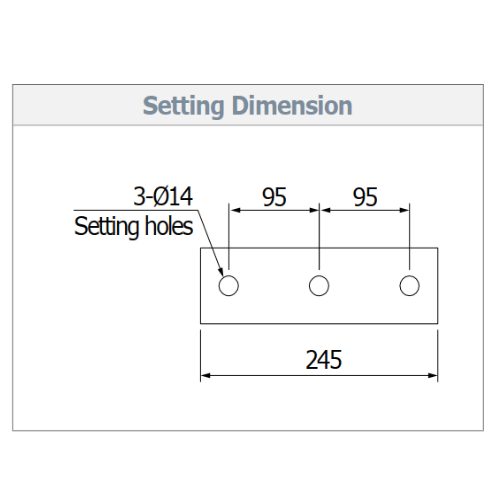
Task: Click the left arrowhead of the 245 dimension
Action: pyautogui.click(x=206, y=376)
